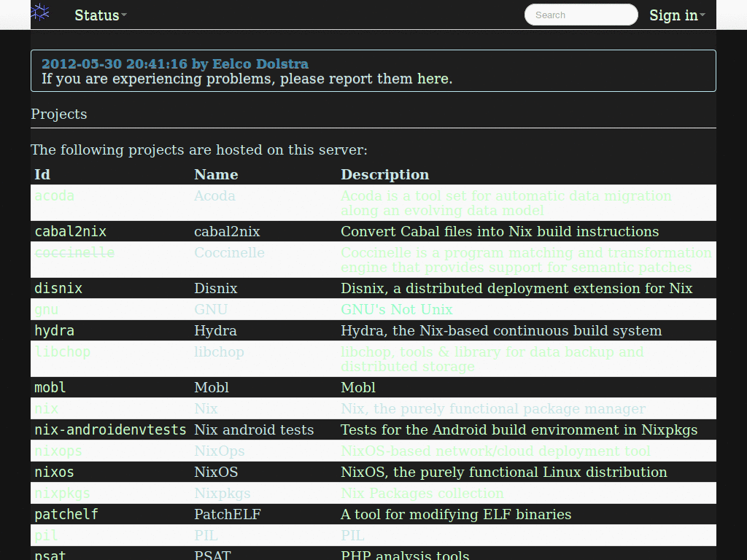
Task: Click the 'Name' column header
Action: tap(216, 174)
